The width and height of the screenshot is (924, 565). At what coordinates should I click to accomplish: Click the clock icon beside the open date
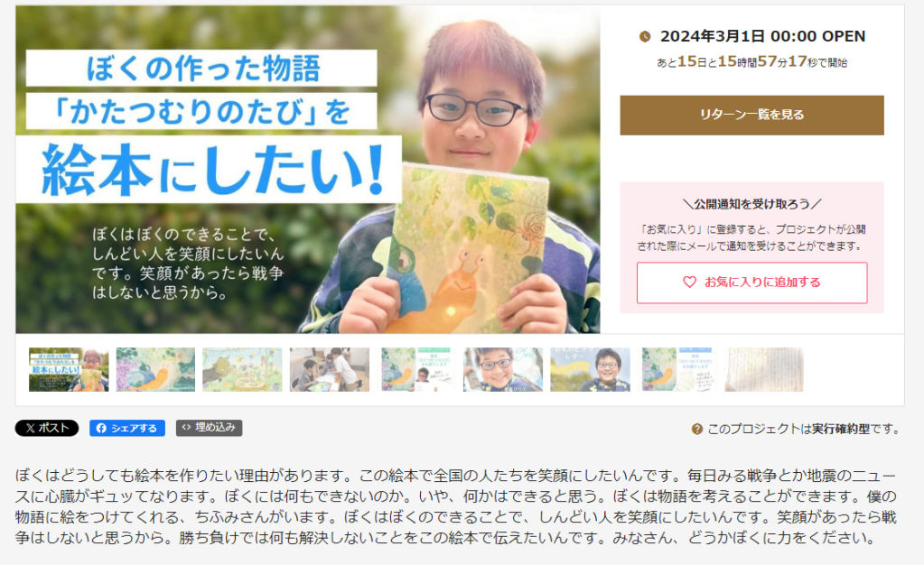point(645,36)
